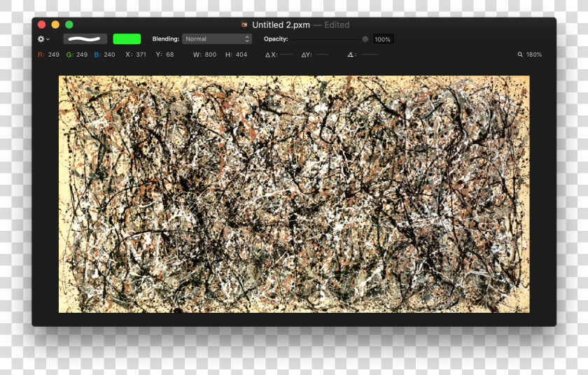Click the G channel value 249
588x375 pixels.
82,55
